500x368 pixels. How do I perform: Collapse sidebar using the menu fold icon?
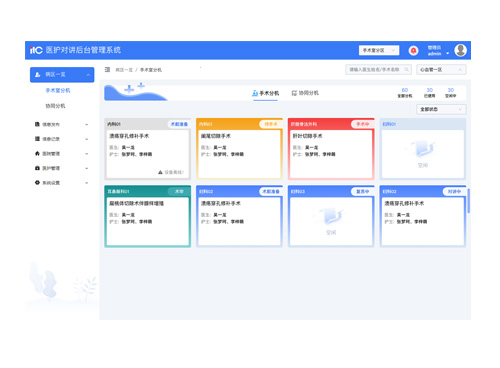point(107,70)
